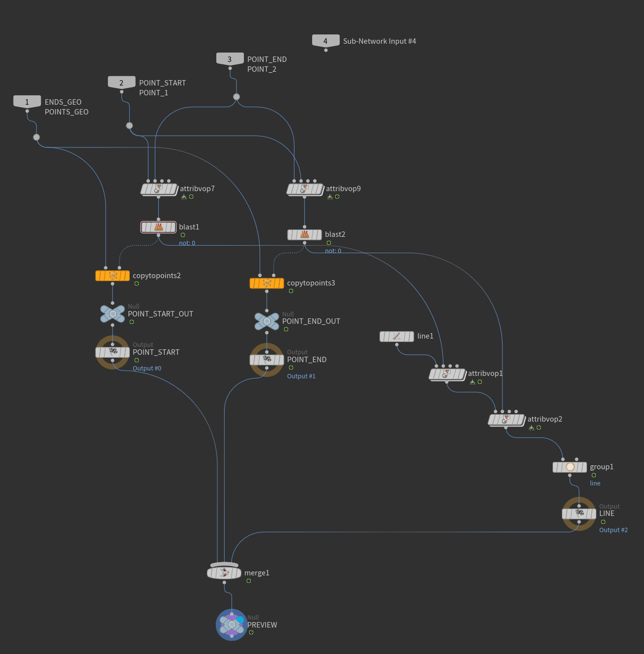644x654 pixels.
Task: Click the copytopoints2 node
Action: [113, 276]
